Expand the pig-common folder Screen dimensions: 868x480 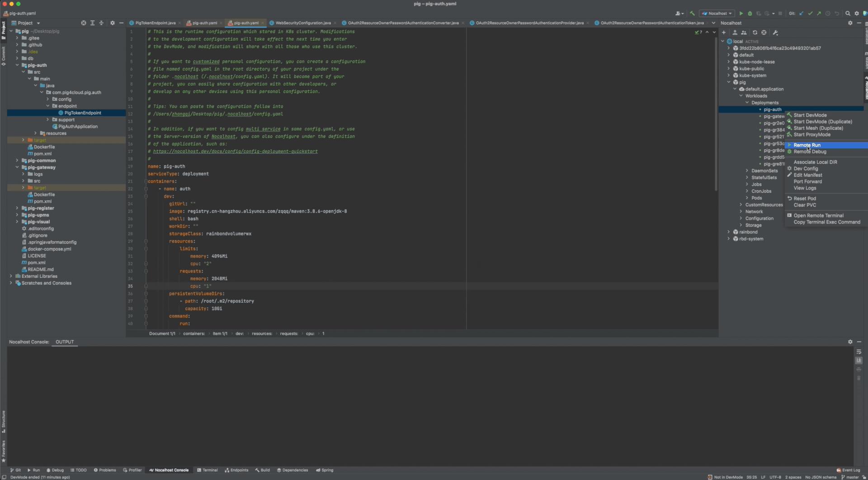(x=17, y=161)
